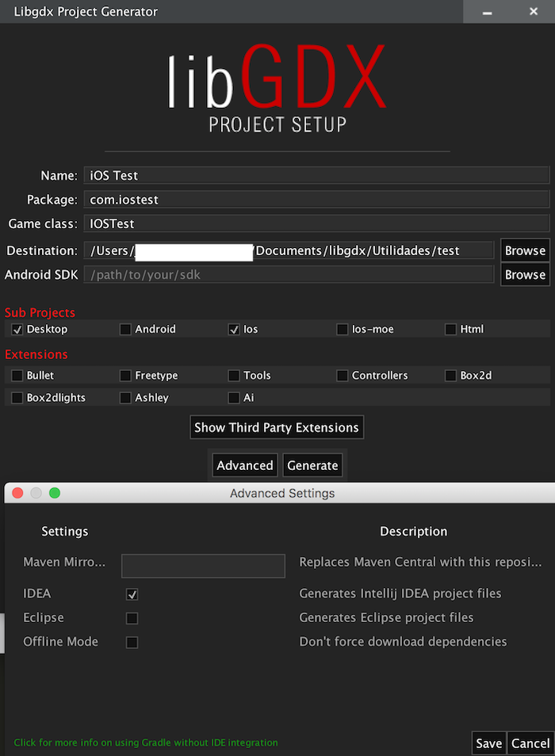Viewport: 555px width, 756px height.
Task: Click the Name input field
Action: coord(316,175)
